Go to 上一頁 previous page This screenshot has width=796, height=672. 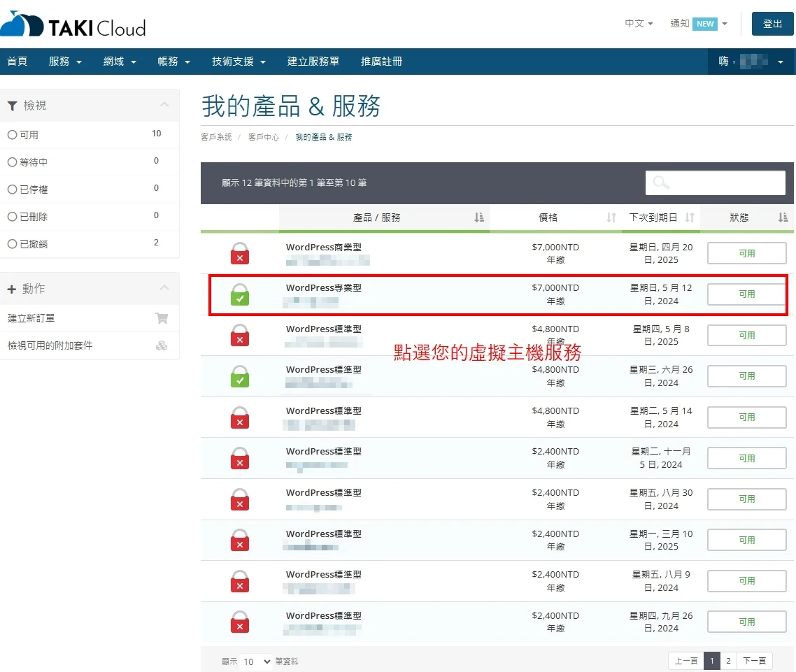click(x=686, y=660)
